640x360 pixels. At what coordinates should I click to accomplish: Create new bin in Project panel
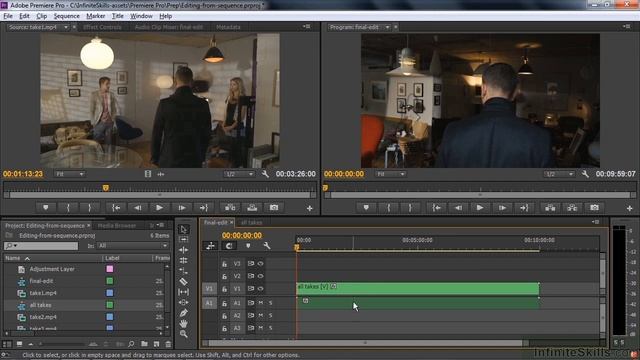pyautogui.click(x=144, y=344)
